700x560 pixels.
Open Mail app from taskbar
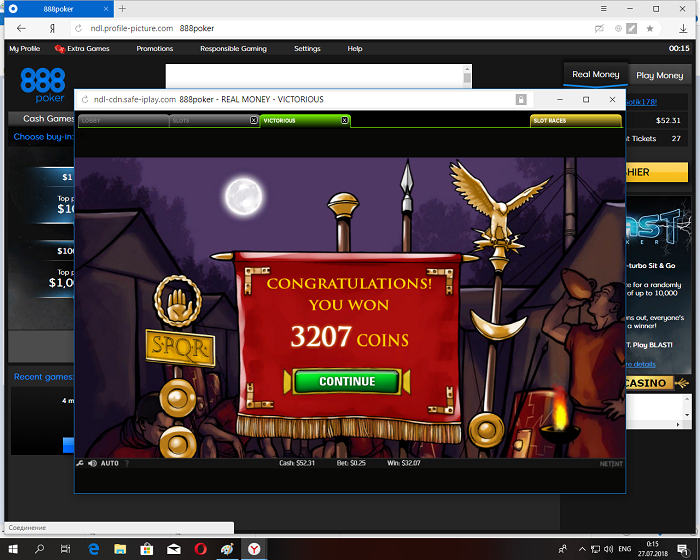[x=174, y=549]
